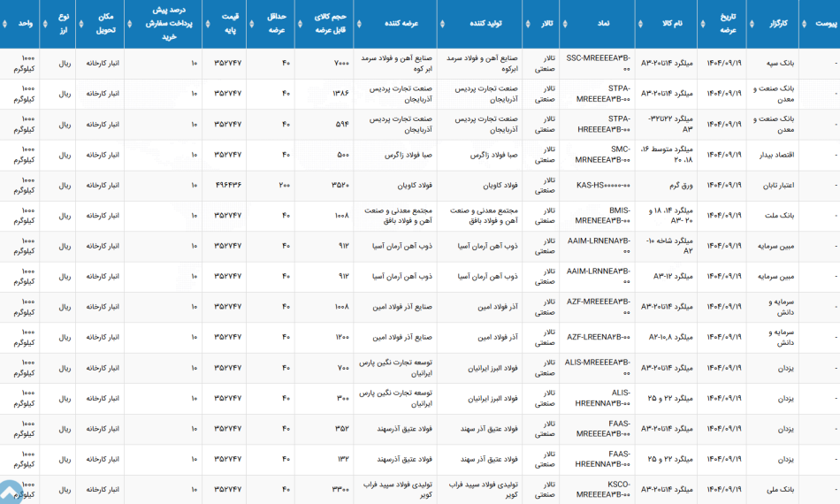Click the بانک ملت broker cell
840x504 pixels.
point(780,216)
